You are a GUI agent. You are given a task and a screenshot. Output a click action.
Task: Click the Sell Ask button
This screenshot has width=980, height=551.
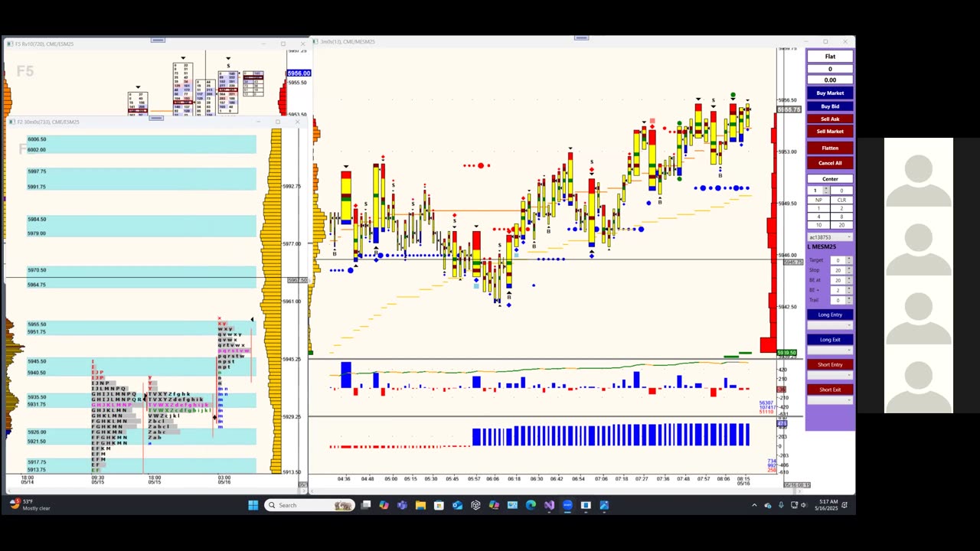[830, 119]
